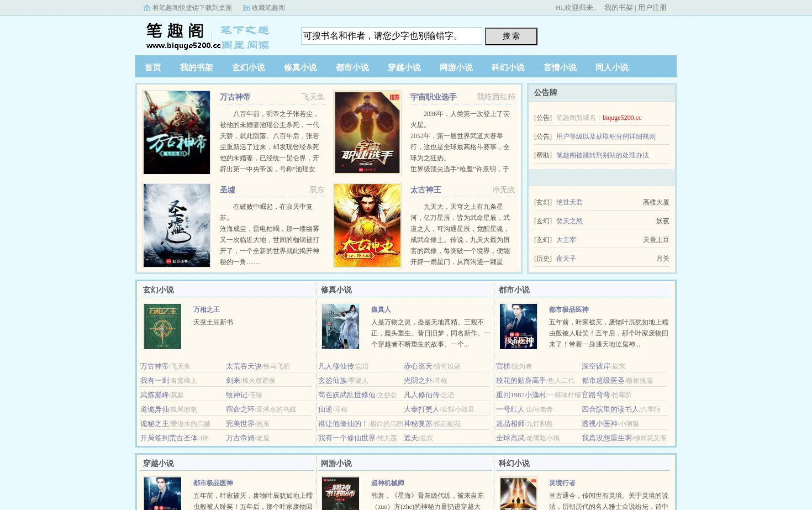Viewport: 812px width, 510px height.
Task: Open the 言情小说 navigation tab
Action: tap(560, 67)
